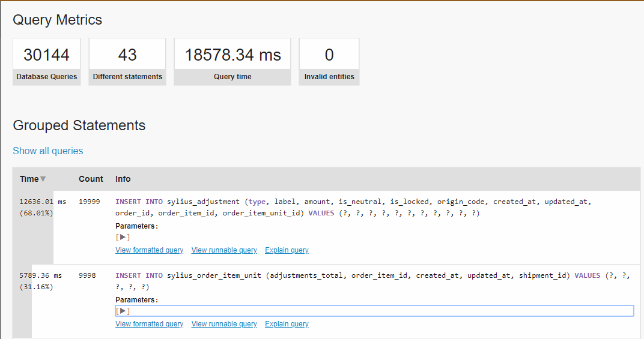
Task: Click the (68.01%) percentage text
Action: (x=36, y=213)
